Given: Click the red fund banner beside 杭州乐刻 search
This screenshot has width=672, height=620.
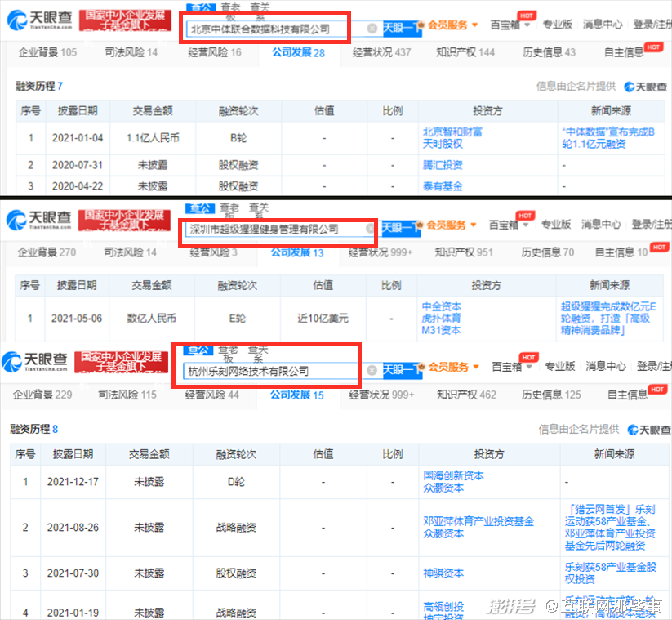Looking at the screenshot, I should pyautogui.click(x=122, y=362).
